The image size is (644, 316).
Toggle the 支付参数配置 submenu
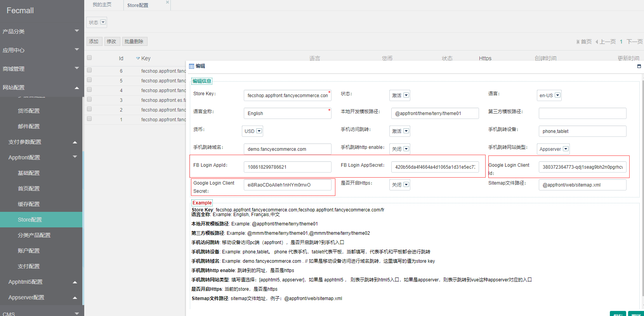coord(41,142)
